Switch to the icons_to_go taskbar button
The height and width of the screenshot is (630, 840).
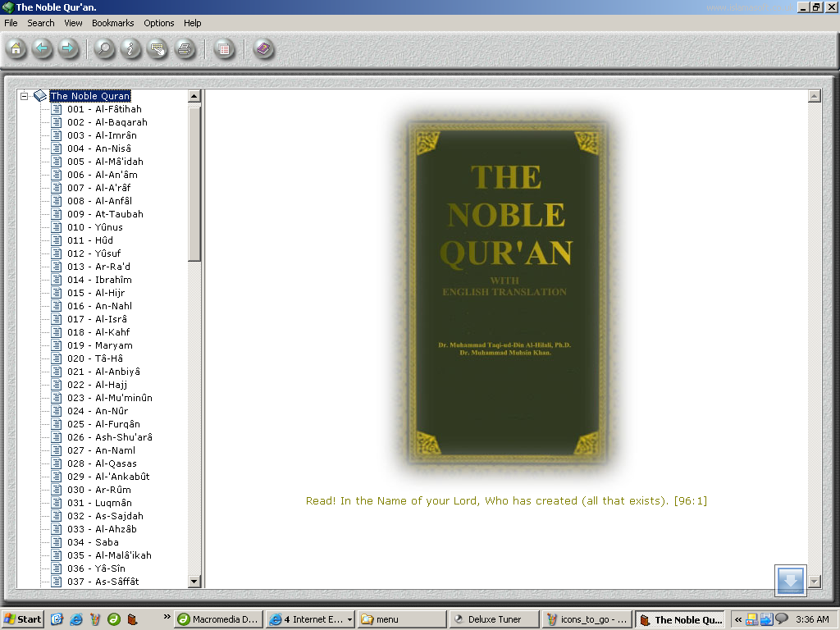point(586,619)
